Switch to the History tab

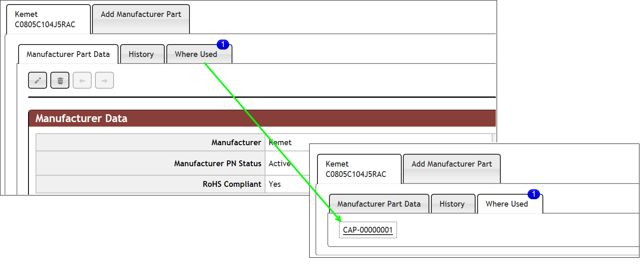pos(142,54)
